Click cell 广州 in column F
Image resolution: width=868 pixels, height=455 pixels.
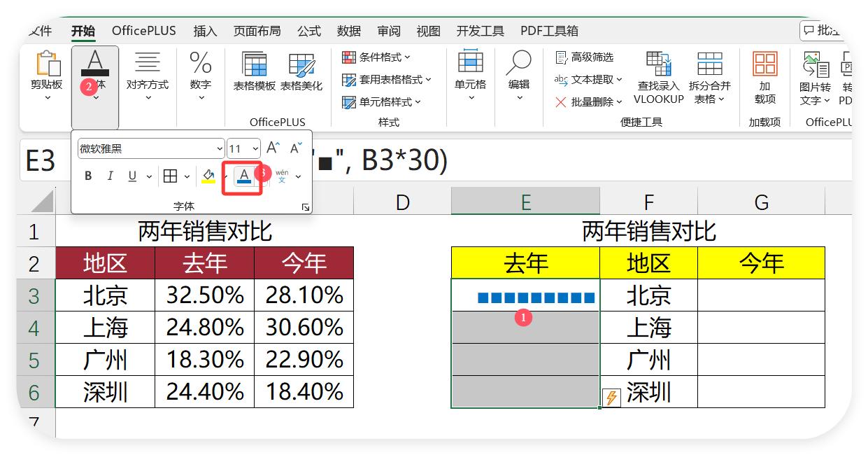(648, 360)
